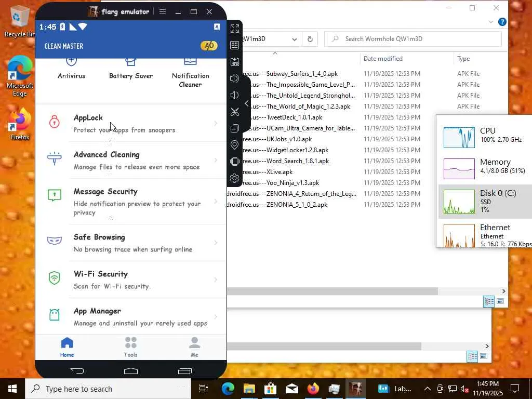Screen dimensions: 532x399
Task: Expand the File Explorer address bar dropdown
Action: click(x=295, y=39)
